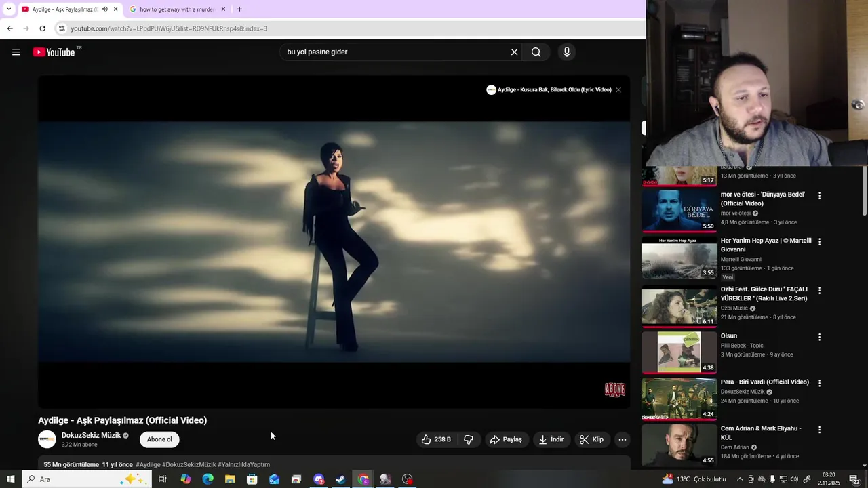Image resolution: width=868 pixels, height=488 pixels.
Task: Open Microsoft Edge from the taskbar
Action: pyautogui.click(x=208, y=479)
